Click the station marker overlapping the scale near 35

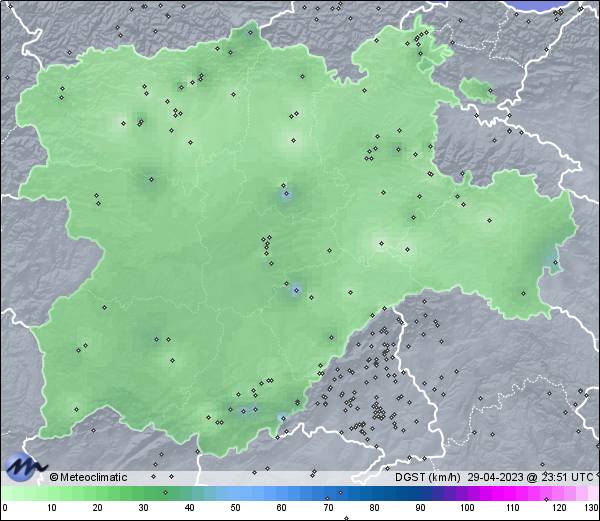(x=165, y=492)
